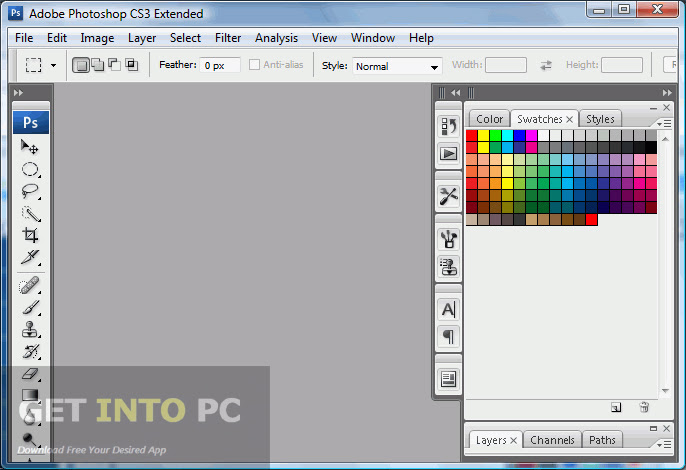Pick the magenta swatch in the top row
686x470 pixels.
[532, 136]
